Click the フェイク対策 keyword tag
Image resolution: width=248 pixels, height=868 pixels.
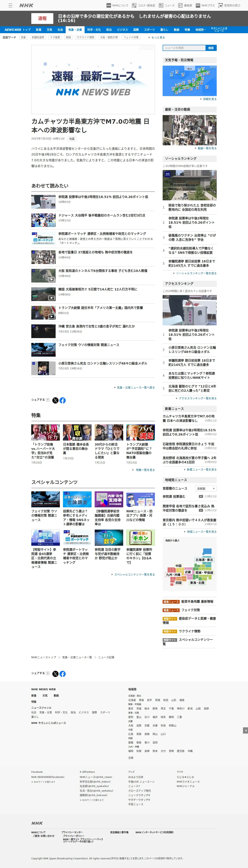pos(131,37)
